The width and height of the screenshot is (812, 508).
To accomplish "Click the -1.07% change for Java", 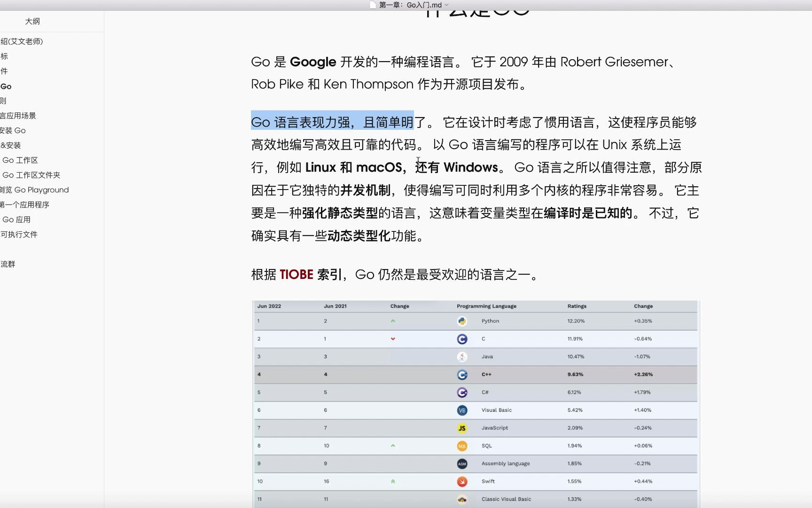I will (642, 357).
